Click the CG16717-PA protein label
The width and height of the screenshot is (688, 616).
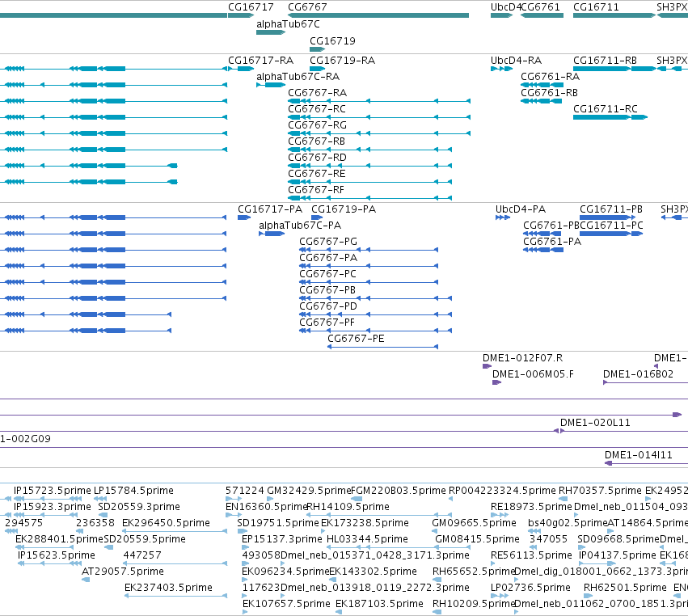[270, 209]
